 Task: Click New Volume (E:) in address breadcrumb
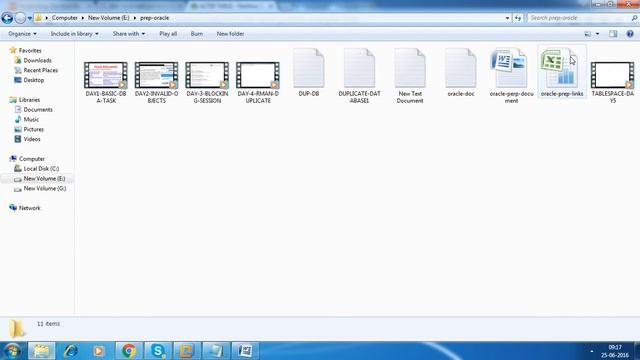tap(109, 18)
